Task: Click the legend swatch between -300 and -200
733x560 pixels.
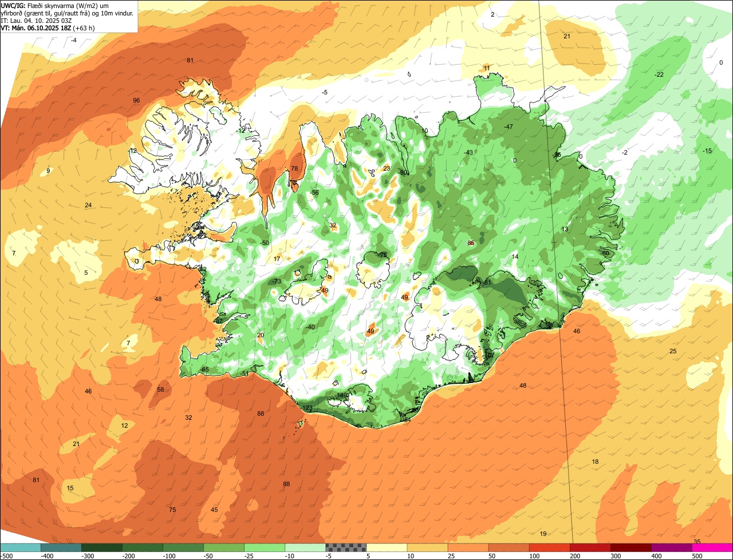Action: click(102, 547)
